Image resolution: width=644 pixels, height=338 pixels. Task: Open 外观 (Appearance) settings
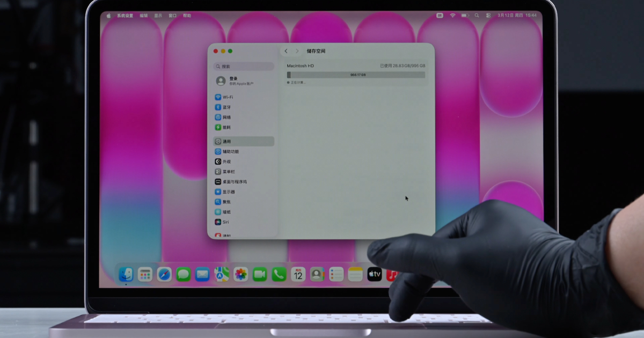coord(226,161)
